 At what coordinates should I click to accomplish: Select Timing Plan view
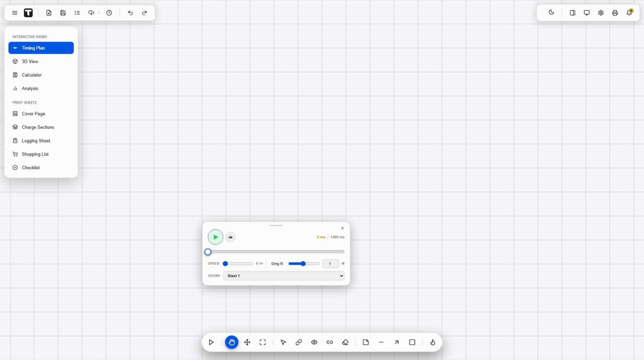pos(41,48)
